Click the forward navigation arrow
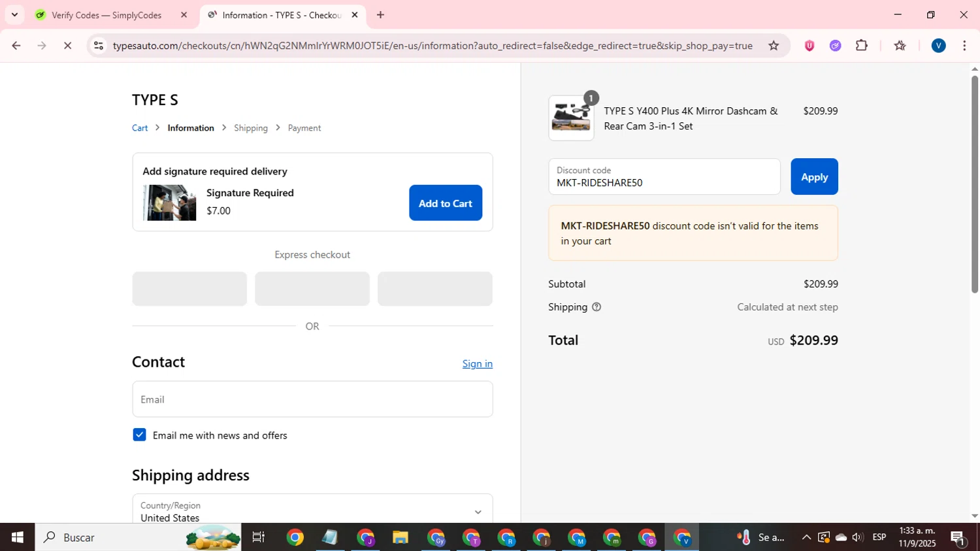The image size is (980, 551). tap(42, 46)
